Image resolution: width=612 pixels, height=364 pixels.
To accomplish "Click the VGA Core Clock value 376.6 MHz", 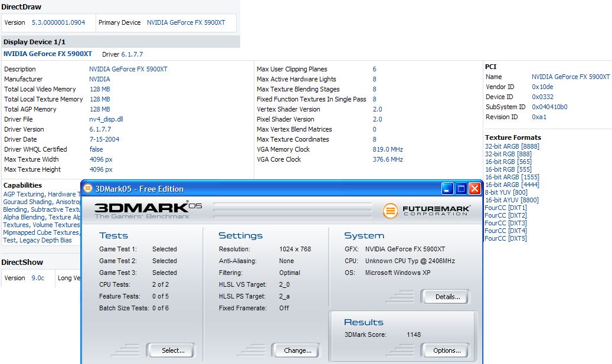I will coord(388,159).
